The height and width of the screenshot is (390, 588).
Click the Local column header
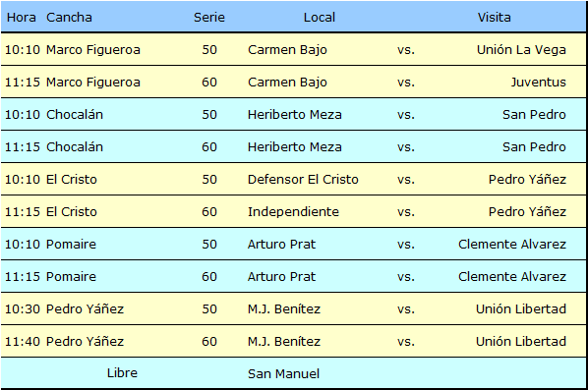point(320,18)
